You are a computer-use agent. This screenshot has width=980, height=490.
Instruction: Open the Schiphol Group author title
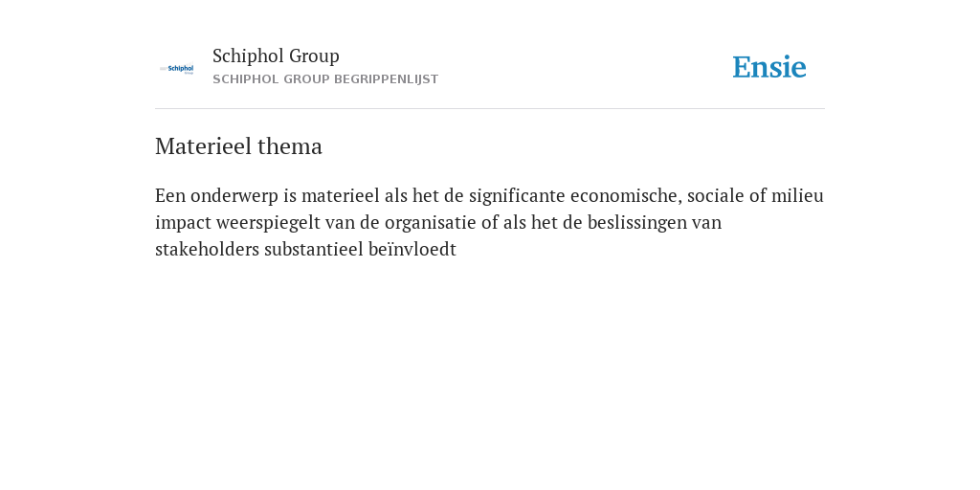tap(276, 56)
